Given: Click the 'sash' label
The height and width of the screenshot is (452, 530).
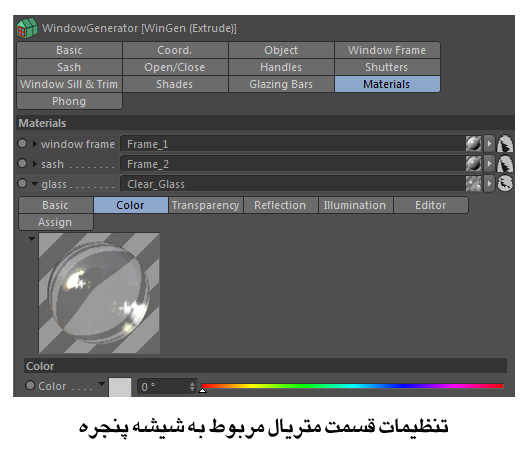Looking at the screenshot, I should tap(52, 164).
